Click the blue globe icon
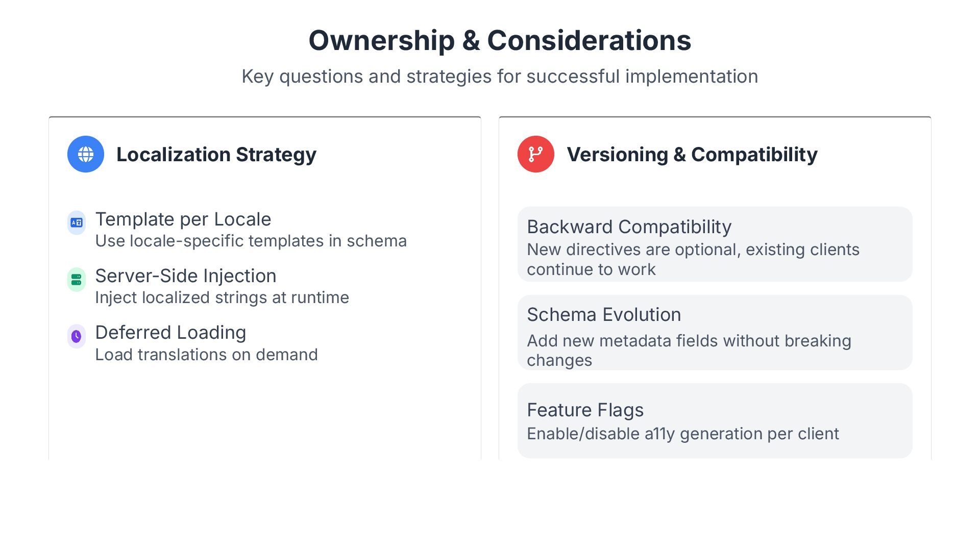 86,154
